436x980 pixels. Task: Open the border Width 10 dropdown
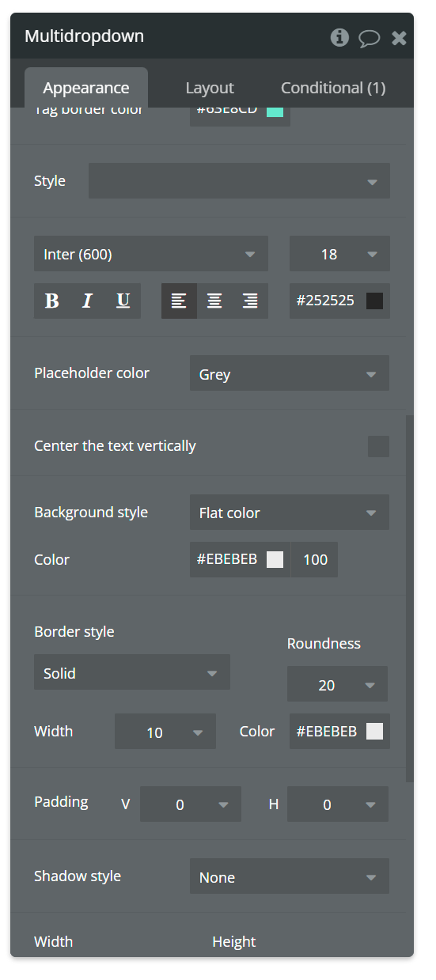point(165,732)
